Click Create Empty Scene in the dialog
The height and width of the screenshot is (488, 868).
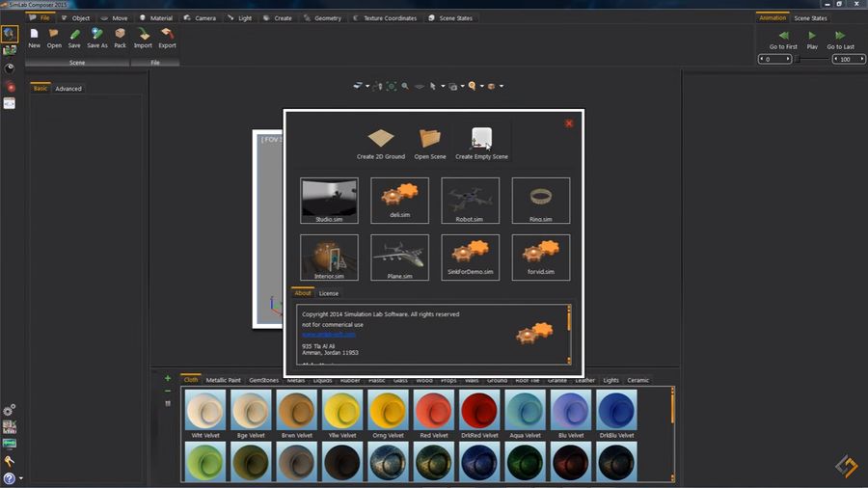481,144
